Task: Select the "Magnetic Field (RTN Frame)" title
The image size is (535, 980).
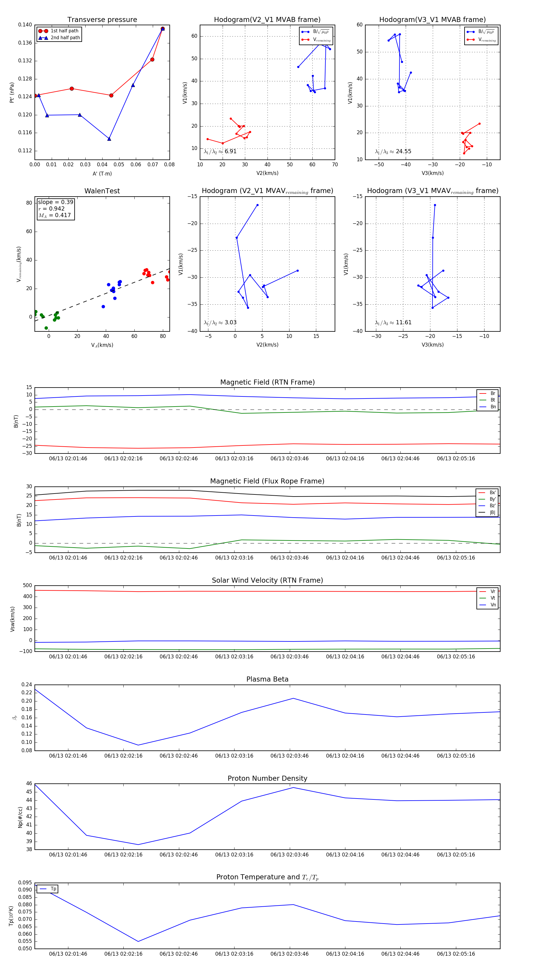Action: (x=267, y=382)
